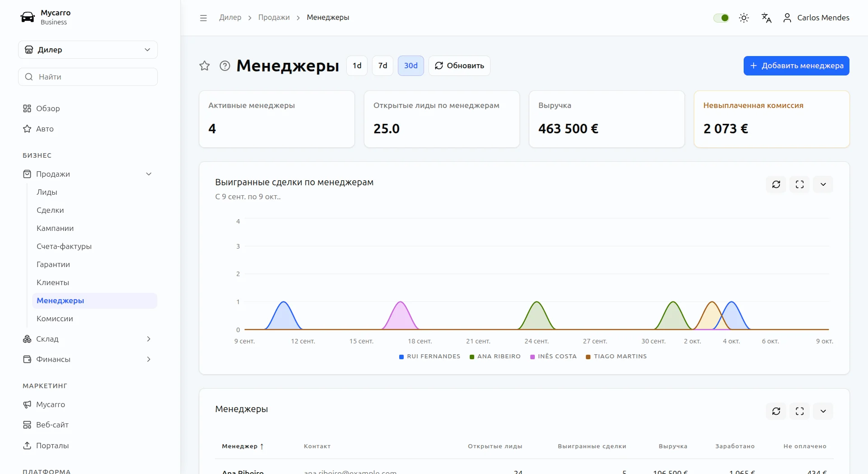868x474 pixels.
Task: Click the Обновить refresh button
Action: (459, 66)
